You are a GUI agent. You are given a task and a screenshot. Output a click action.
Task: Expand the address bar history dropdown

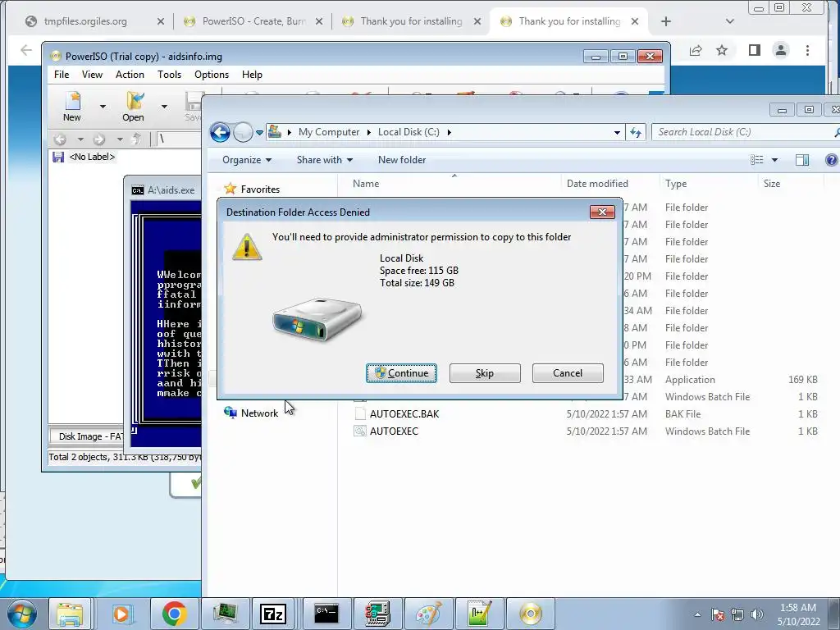pyautogui.click(x=617, y=132)
